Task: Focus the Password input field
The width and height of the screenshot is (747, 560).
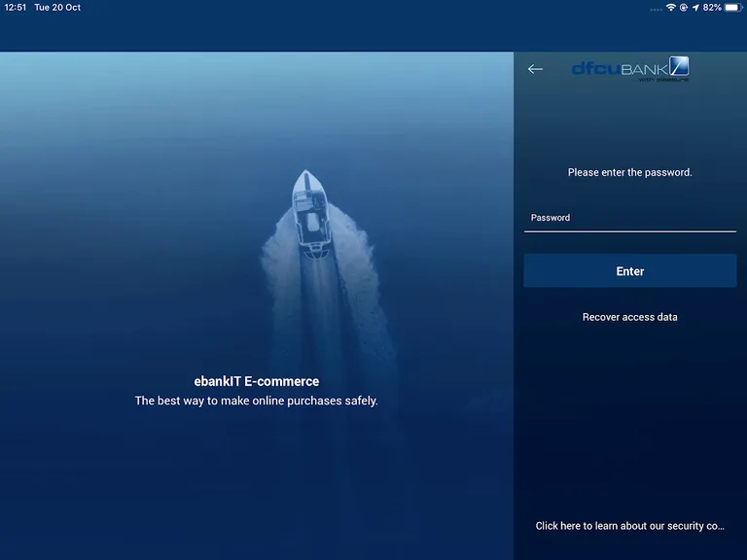Action: coord(629,219)
